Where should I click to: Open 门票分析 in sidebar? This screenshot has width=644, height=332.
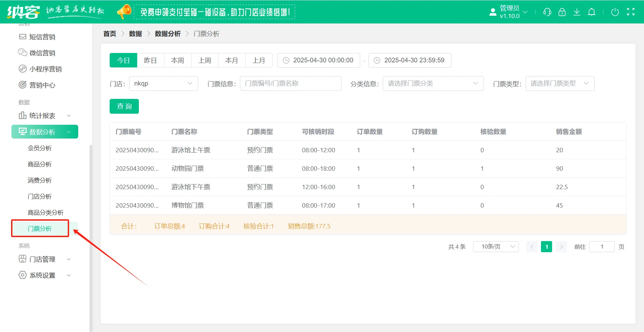coord(40,229)
